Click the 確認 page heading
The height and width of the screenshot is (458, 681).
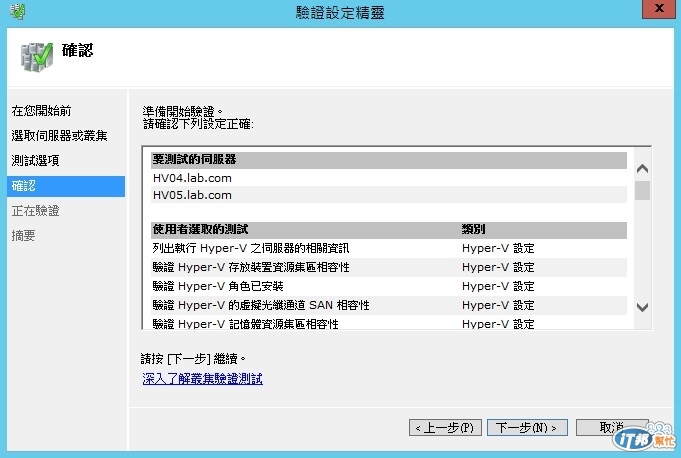pos(77,50)
